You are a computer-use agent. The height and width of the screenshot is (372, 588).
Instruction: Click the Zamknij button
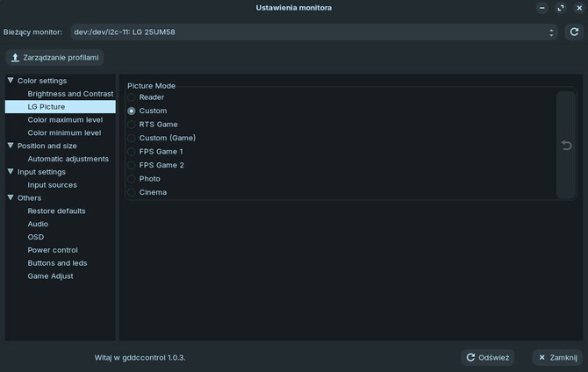558,357
